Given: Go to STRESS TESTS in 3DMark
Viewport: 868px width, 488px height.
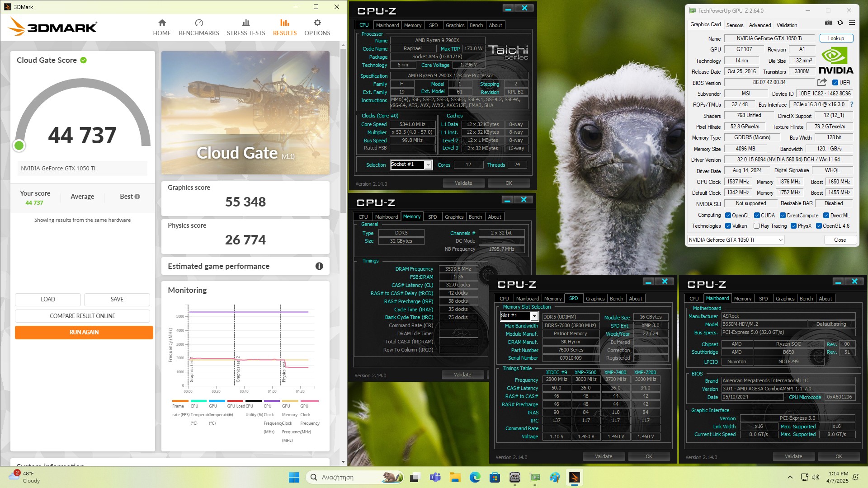Looking at the screenshot, I should (246, 28).
